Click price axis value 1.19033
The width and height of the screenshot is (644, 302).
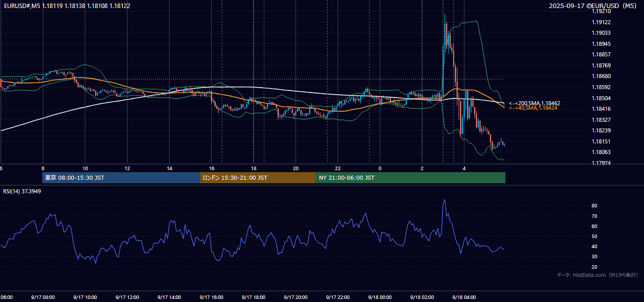pos(602,33)
